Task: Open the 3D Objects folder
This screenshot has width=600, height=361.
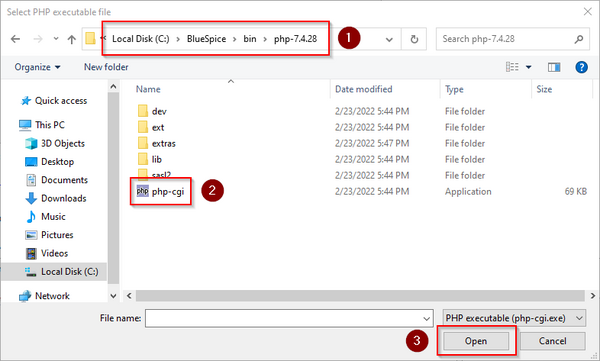Action: coord(55,144)
